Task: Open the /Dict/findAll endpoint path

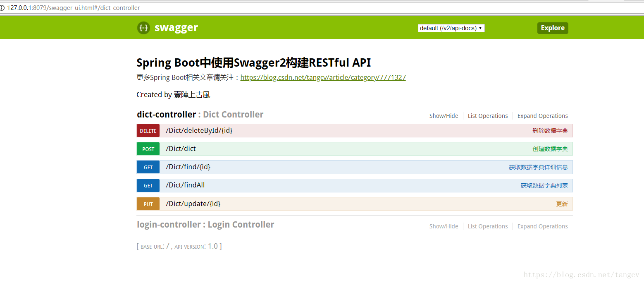Action: (185, 185)
